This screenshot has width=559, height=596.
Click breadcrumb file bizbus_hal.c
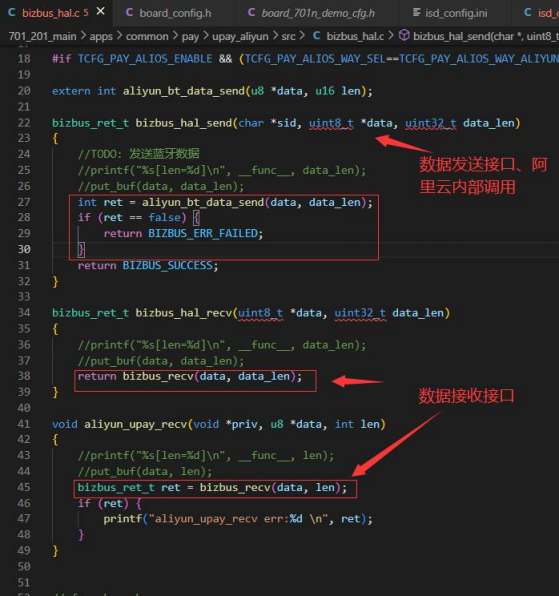[x=355, y=36]
